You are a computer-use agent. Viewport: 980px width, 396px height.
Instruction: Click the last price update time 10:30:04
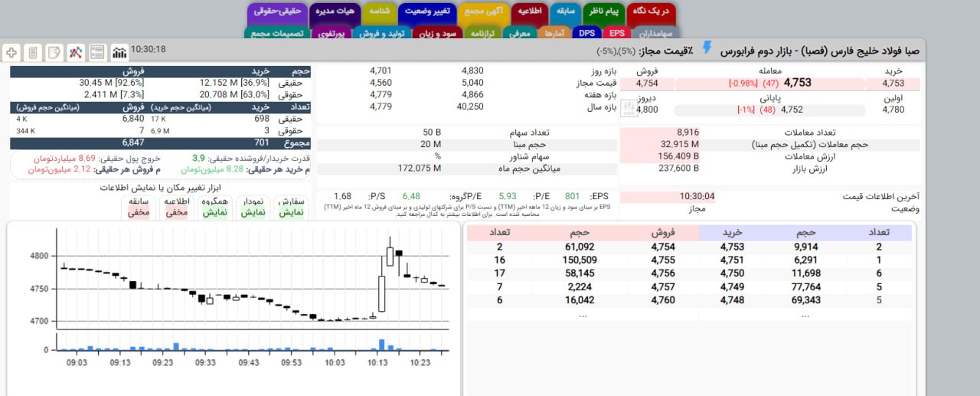(697, 196)
